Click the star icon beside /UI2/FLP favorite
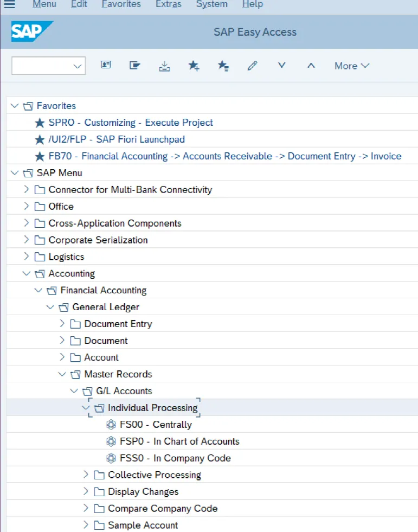418x532 pixels. click(x=40, y=139)
